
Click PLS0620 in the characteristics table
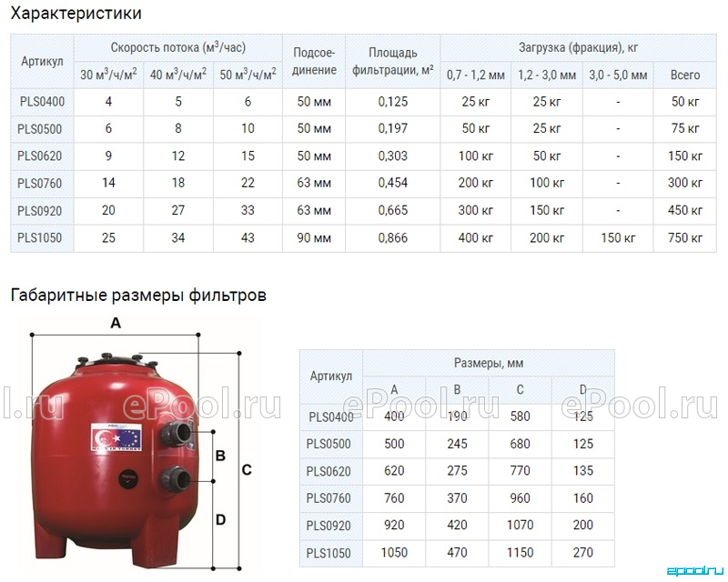point(39,156)
